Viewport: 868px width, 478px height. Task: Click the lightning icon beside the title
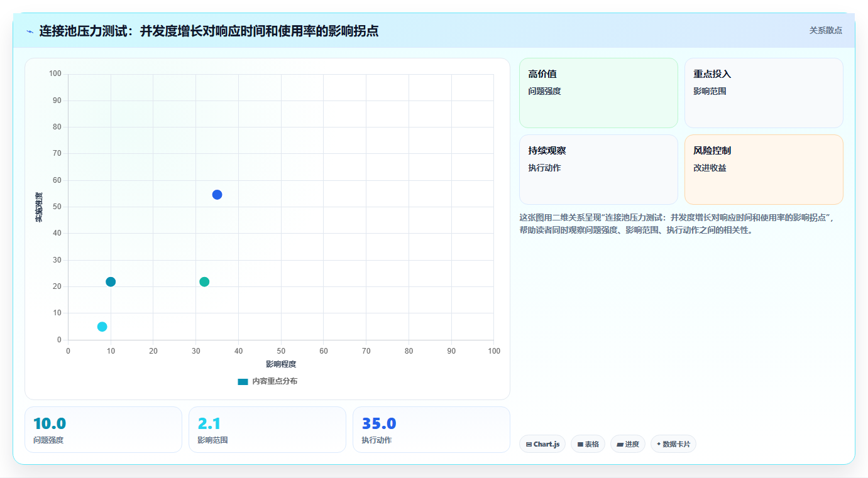(30, 31)
